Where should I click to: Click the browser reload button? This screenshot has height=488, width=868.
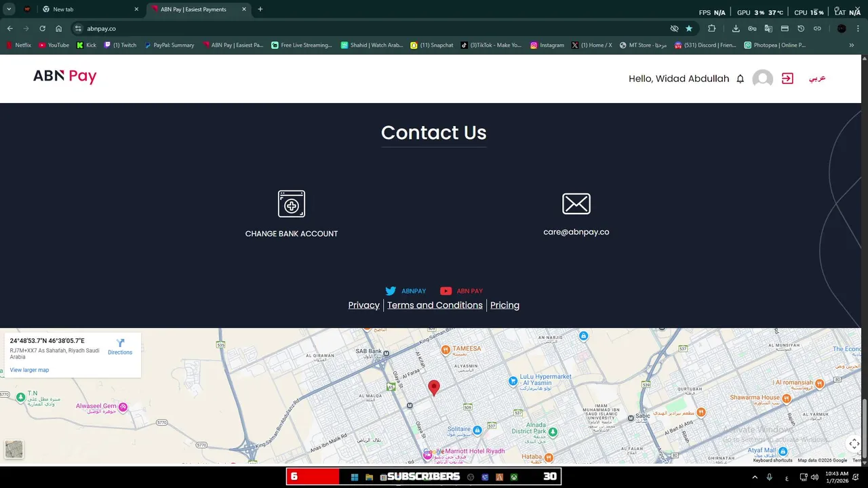coord(42,28)
